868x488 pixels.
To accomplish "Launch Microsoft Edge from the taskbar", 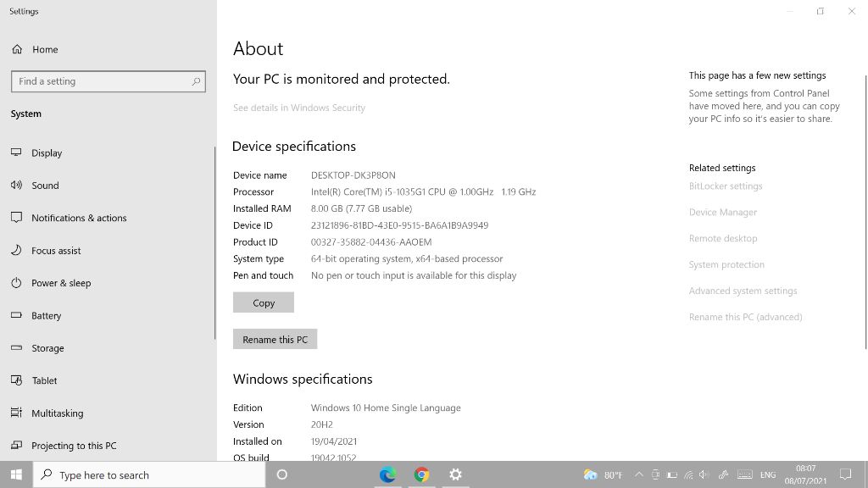I will pyautogui.click(x=387, y=474).
